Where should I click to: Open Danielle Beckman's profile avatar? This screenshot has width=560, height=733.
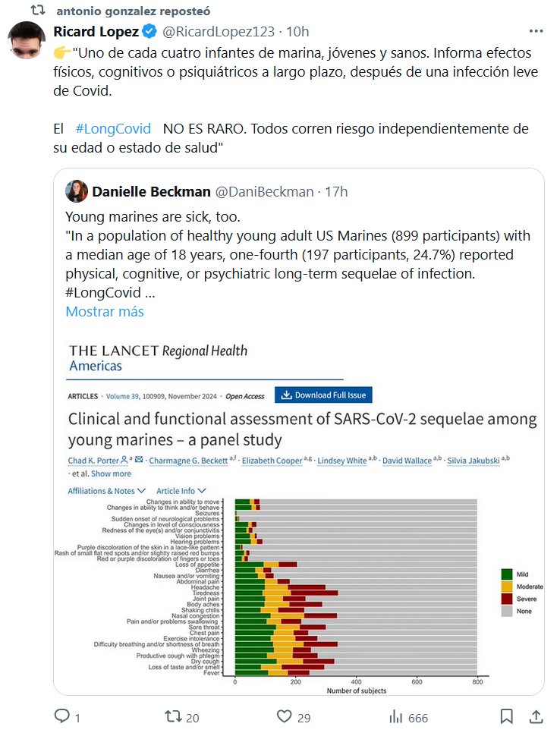[77, 191]
